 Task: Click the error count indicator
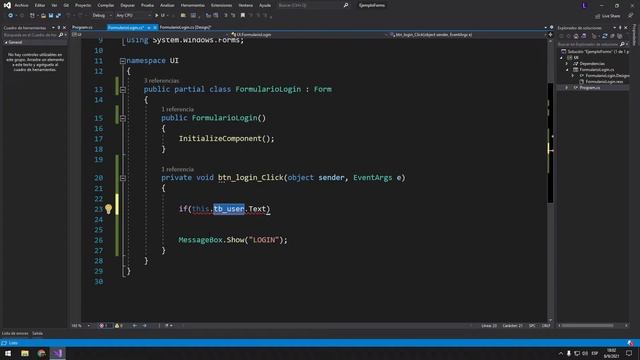(x=104, y=326)
